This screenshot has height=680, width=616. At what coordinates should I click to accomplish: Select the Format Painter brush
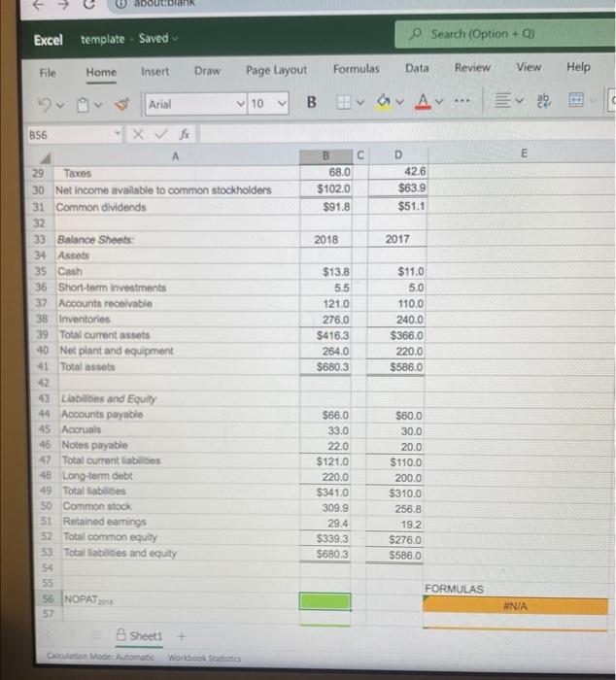[x=121, y=104]
